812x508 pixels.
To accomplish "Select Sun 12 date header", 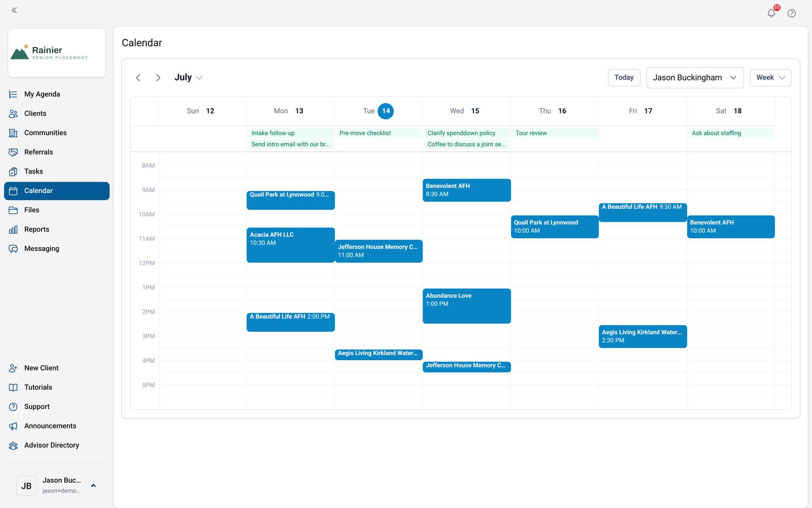I will (203, 111).
